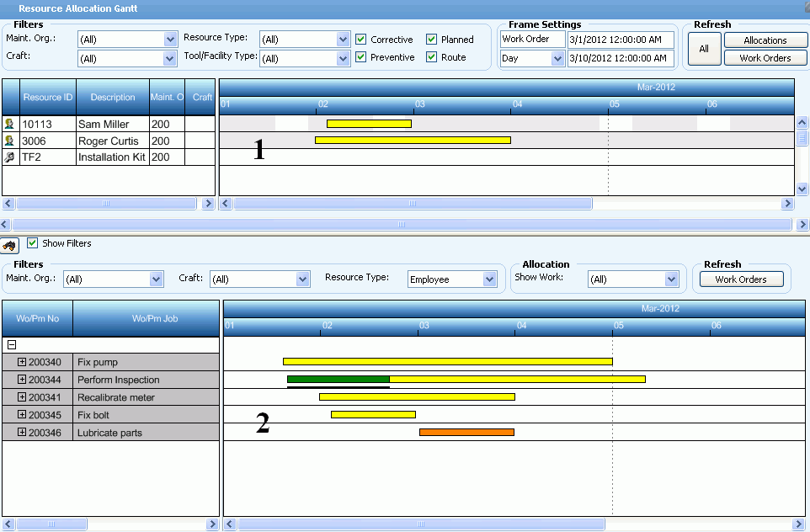Collapse the root work order tree node
810x532 pixels.
(x=12, y=344)
